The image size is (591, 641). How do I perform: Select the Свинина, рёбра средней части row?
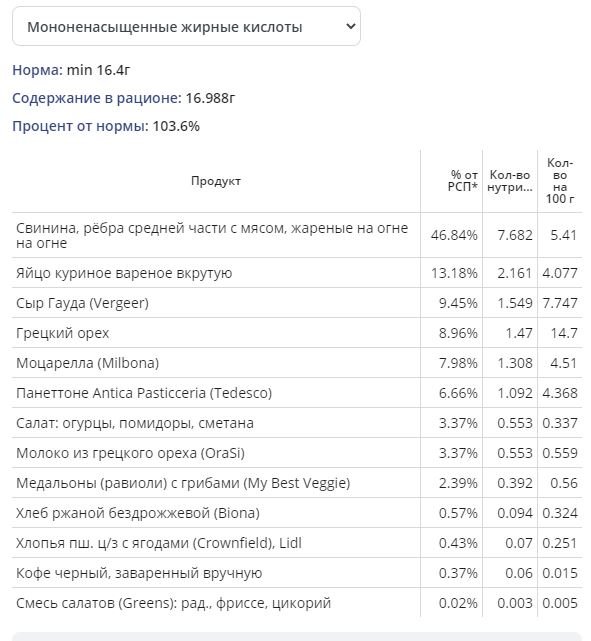tap(297, 235)
